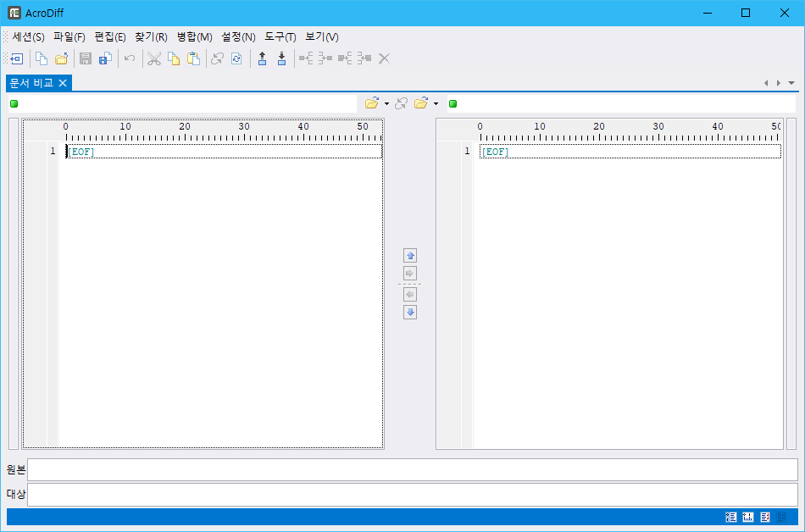Click the gray swap sides icon in toolbar
The image size is (805, 532).
point(218,58)
